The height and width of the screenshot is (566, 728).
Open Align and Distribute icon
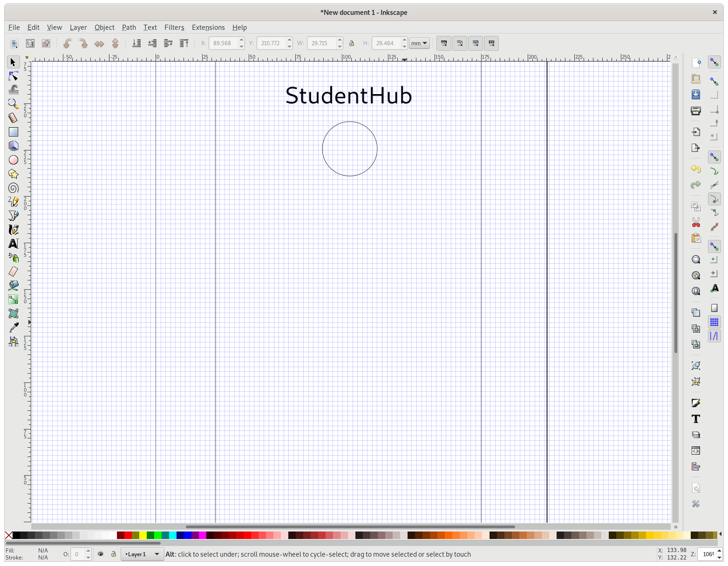(696, 466)
